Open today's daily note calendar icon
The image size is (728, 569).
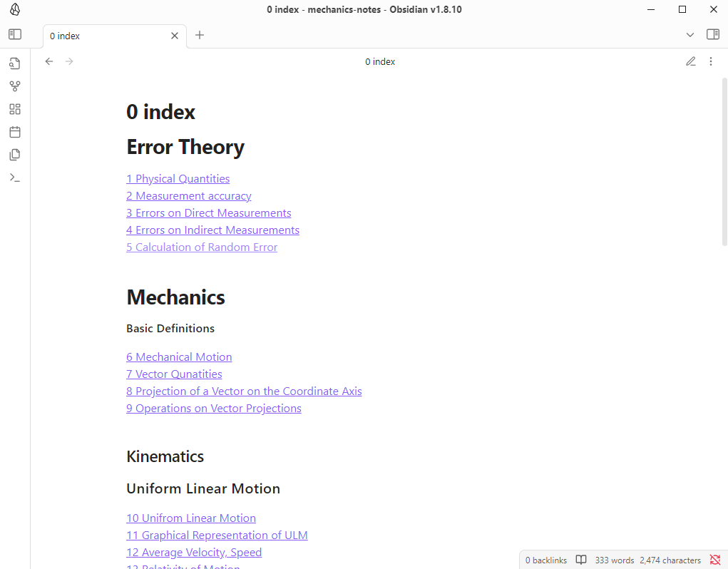[15, 132]
